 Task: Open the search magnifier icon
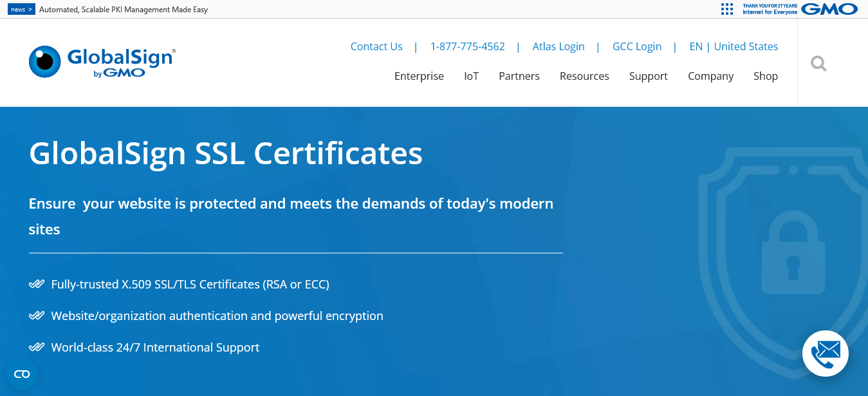[818, 63]
